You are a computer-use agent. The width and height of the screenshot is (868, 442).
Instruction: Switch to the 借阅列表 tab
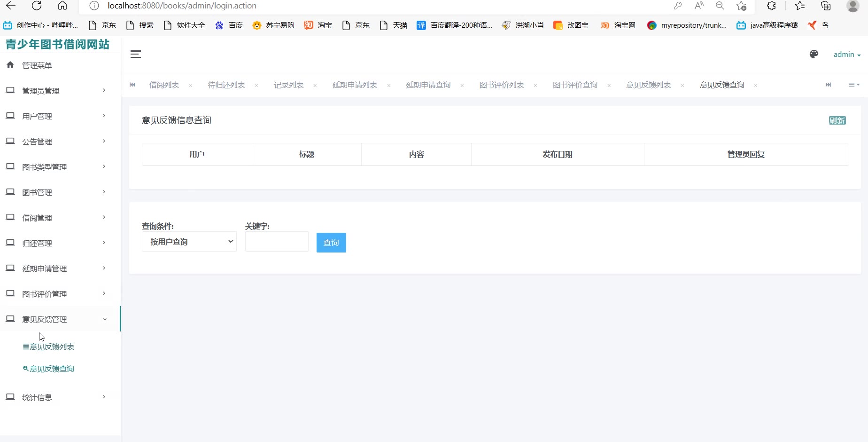pos(164,85)
